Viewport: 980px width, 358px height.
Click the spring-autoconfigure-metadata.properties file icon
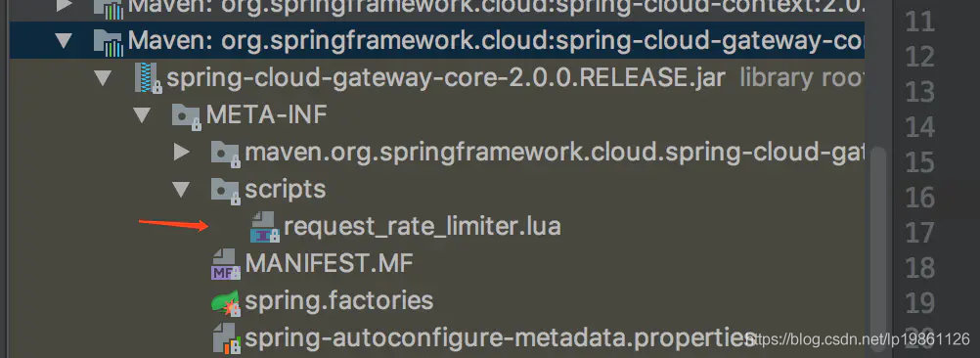[226, 338]
